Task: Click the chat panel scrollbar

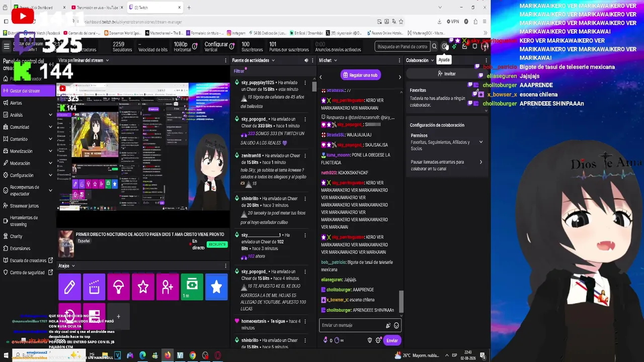Action: click(401, 301)
